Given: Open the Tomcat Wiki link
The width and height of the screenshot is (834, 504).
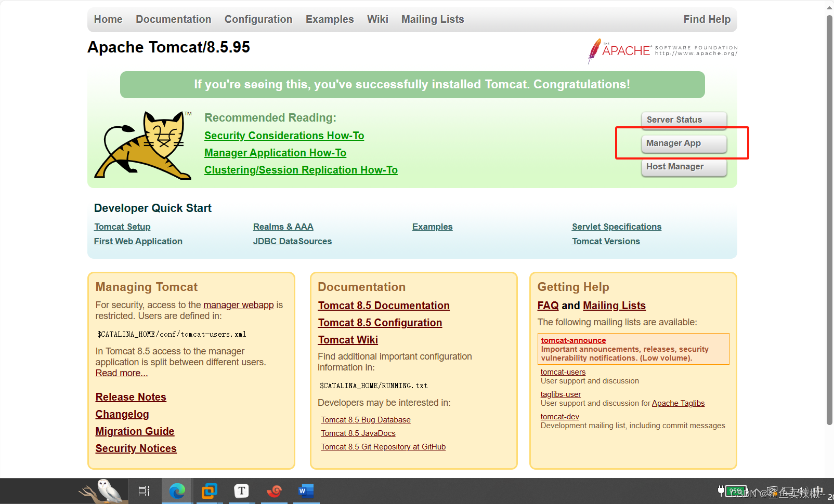Looking at the screenshot, I should pyautogui.click(x=348, y=340).
